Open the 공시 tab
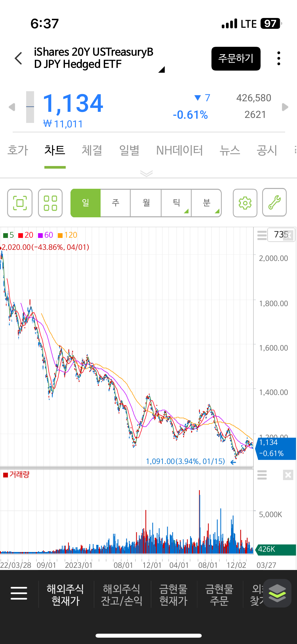This screenshot has height=644, width=297. pos(267,150)
